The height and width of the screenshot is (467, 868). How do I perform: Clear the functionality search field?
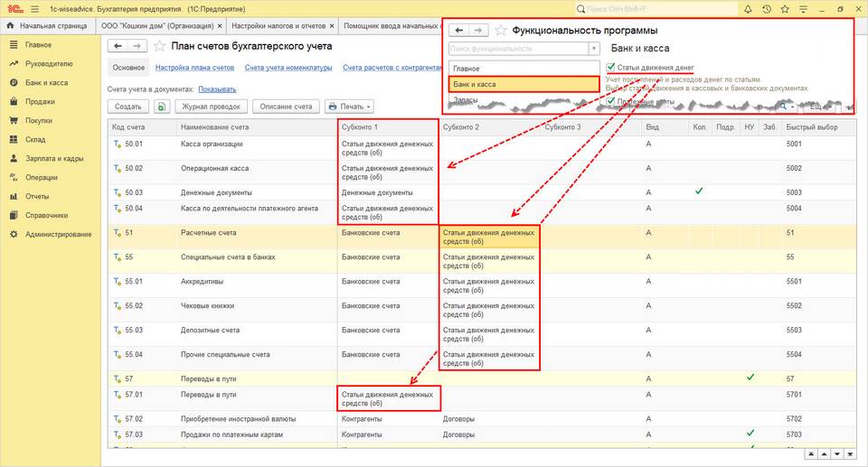click(593, 49)
